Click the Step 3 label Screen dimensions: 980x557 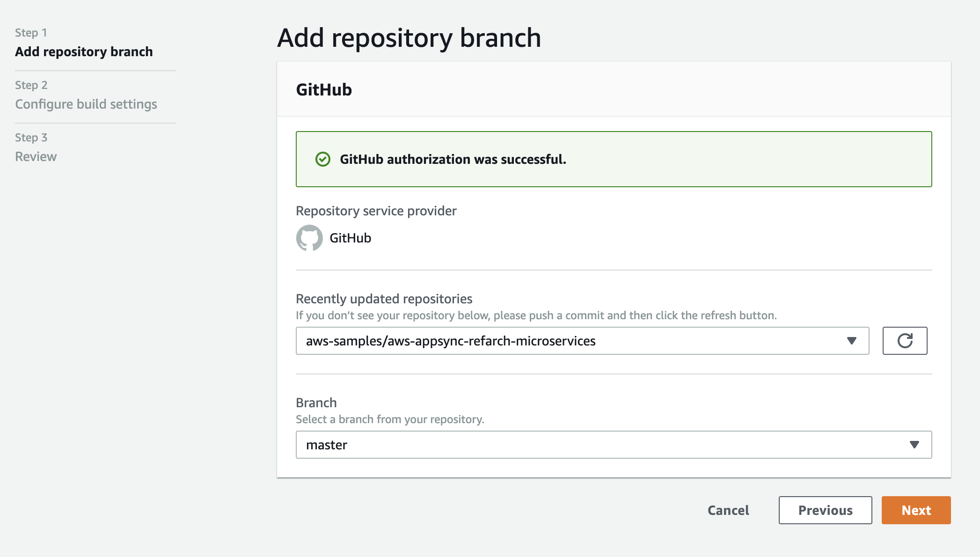pos(31,138)
